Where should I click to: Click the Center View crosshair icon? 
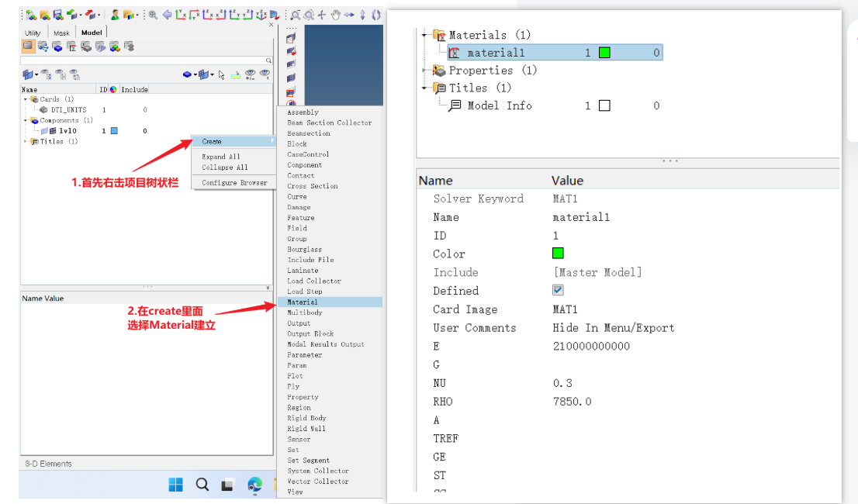pos(322,16)
